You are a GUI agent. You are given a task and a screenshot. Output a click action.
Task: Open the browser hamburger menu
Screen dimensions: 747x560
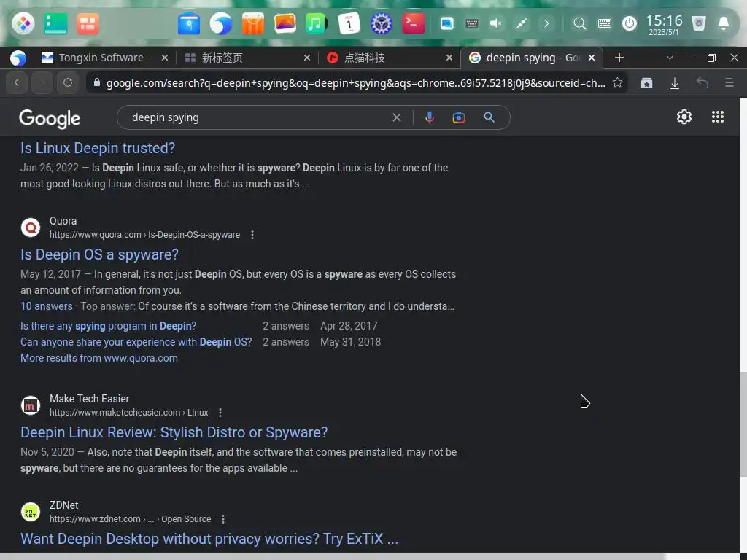[x=729, y=83]
